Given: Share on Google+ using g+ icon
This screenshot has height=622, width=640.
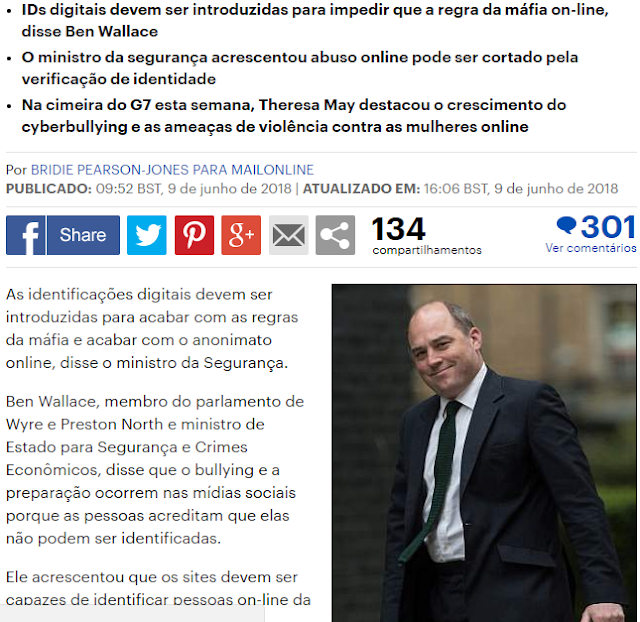Looking at the screenshot, I should point(241,235).
